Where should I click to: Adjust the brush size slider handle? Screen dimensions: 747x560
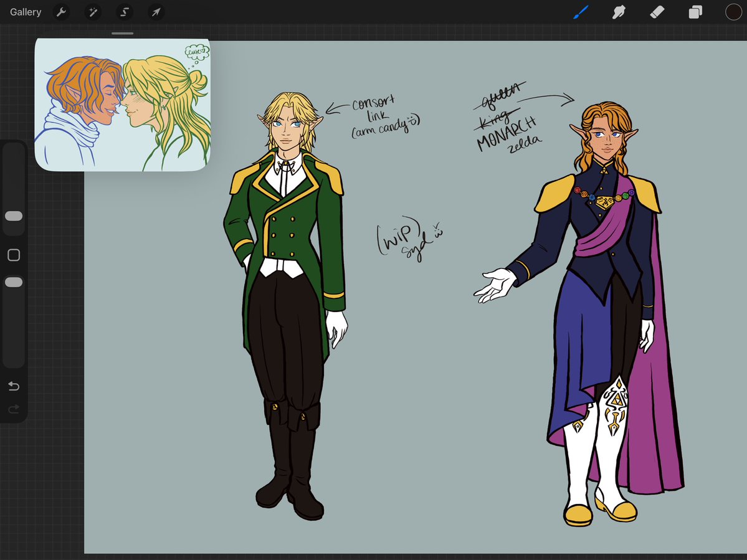pos(14,216)
